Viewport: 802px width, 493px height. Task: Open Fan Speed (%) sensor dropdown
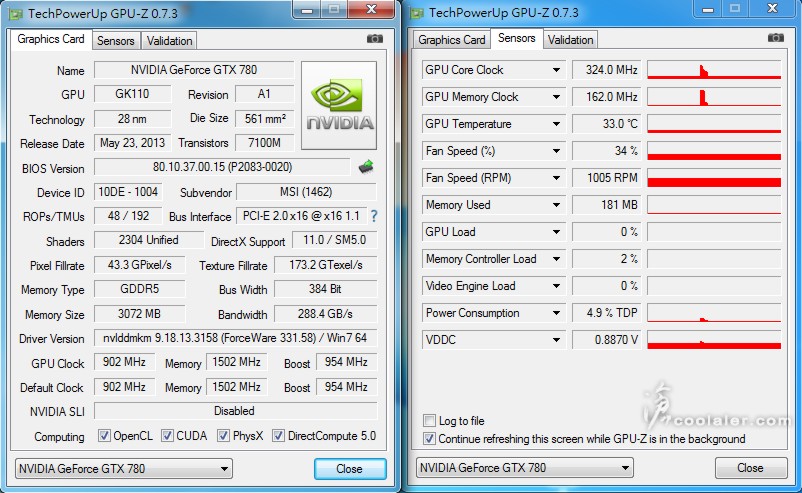[x=556, y=151]
